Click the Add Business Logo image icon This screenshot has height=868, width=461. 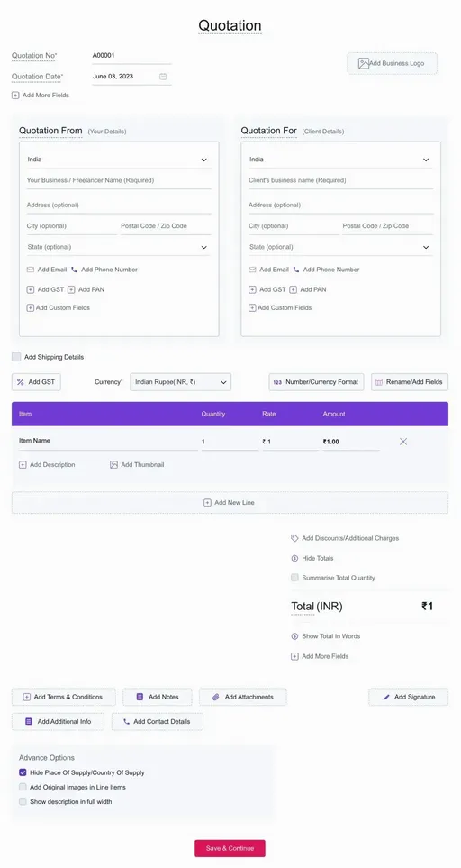coord(363,64)
